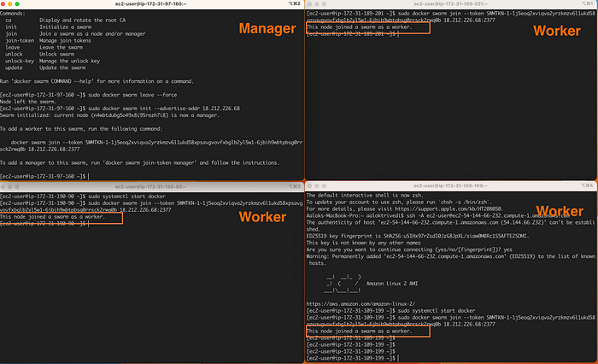
Task: Click 'ED25519 key fingerprint is SHA256' line
Action: click(x=418, y=236)
